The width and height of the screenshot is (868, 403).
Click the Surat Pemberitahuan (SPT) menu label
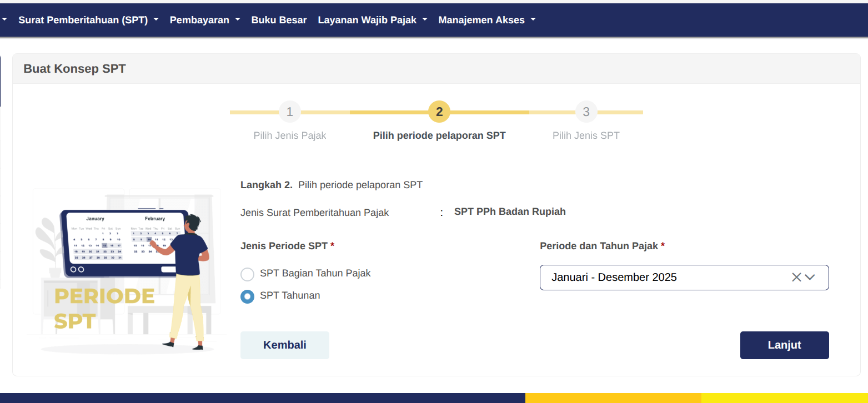[x=83, y=19]
